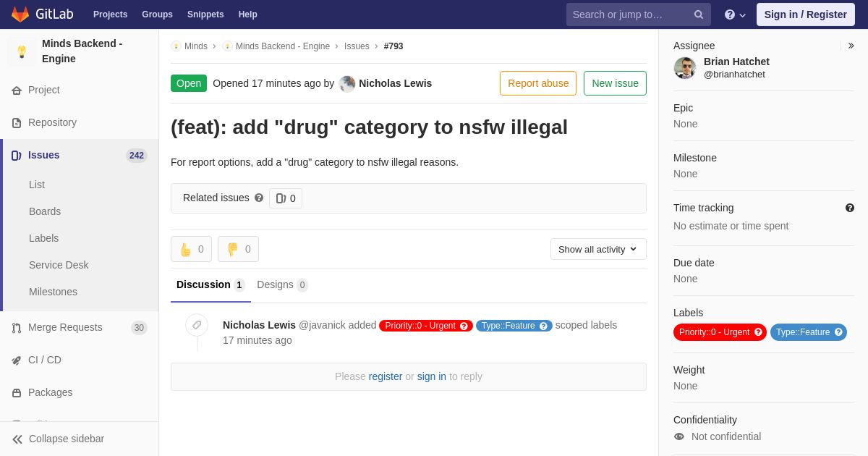
Task: Switch to the Discussion tab
Action: pos(210,284)
